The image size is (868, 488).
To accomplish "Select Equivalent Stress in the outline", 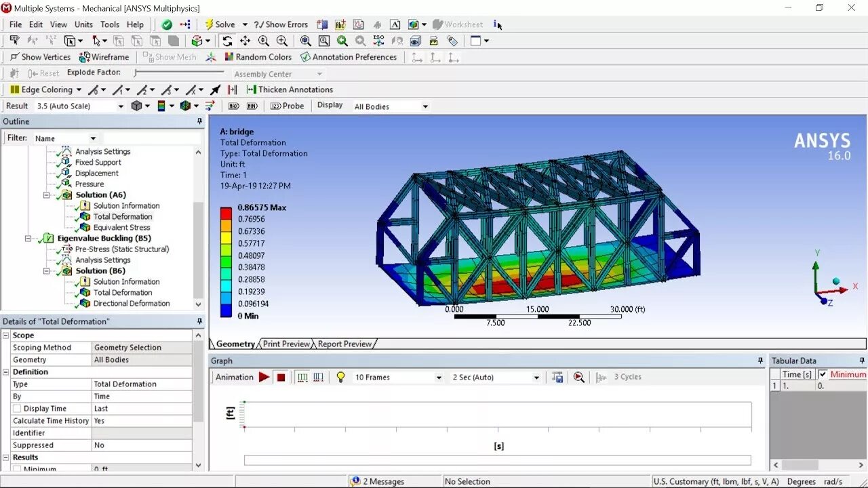I will [122, 228].
